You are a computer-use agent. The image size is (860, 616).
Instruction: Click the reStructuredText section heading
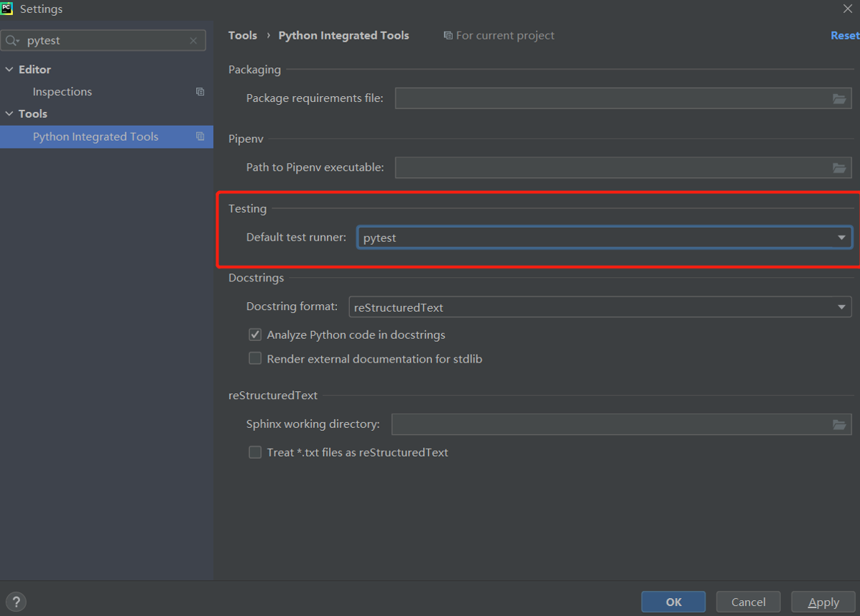tap(273, 395)
